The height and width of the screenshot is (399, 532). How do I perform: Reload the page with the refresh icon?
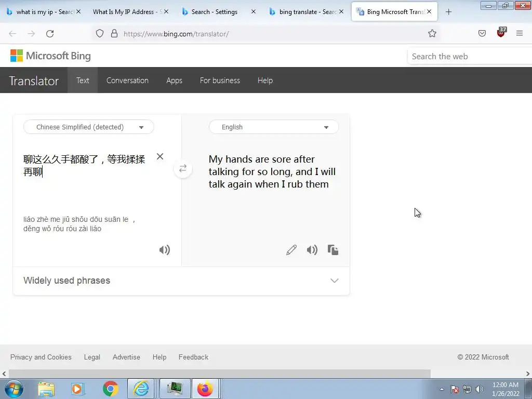click(50, 34)
